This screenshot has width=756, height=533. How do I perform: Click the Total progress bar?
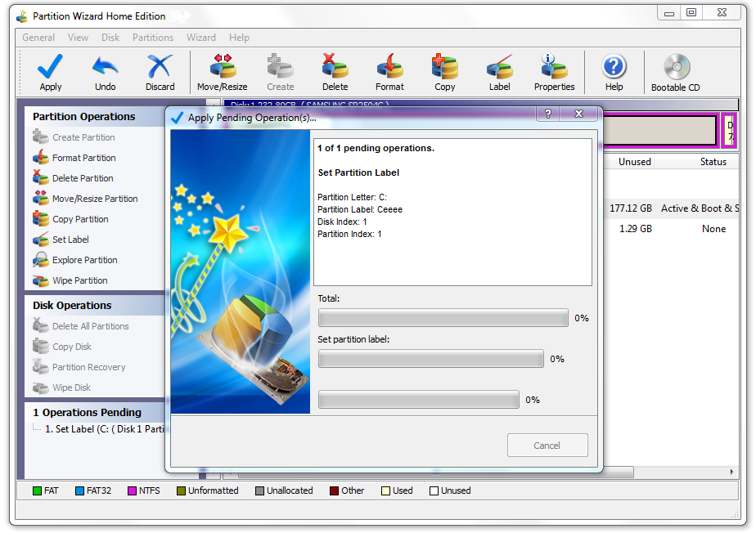(x=443, y=318)
